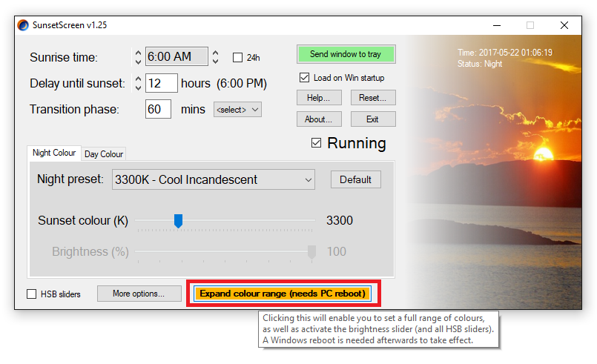
Task: Select the Night Colour tab
Action: (x=54, y=153)
